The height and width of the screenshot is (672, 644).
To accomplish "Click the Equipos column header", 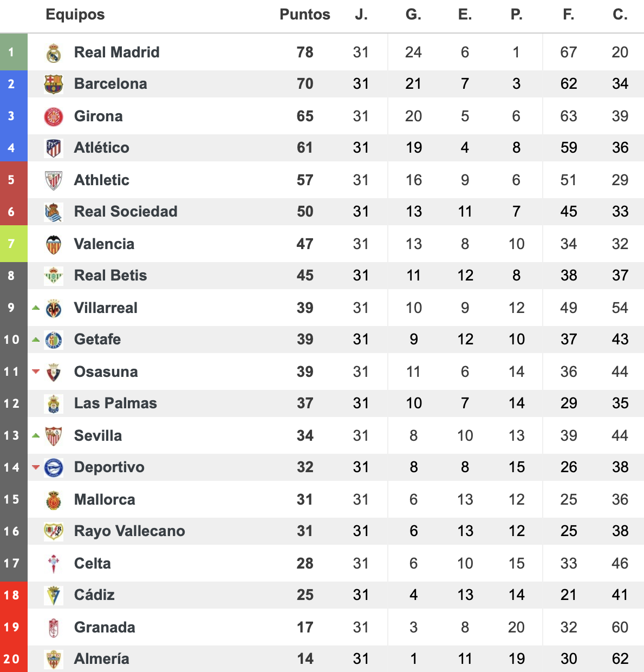I will coord(75,15).
